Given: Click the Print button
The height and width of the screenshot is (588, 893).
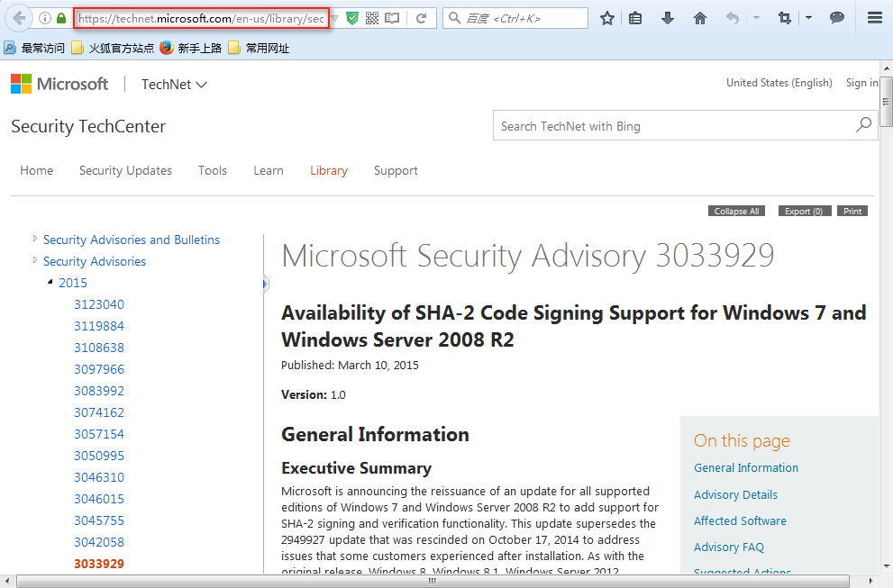Looking at the screenshot, I should click(x=852, y=212).
